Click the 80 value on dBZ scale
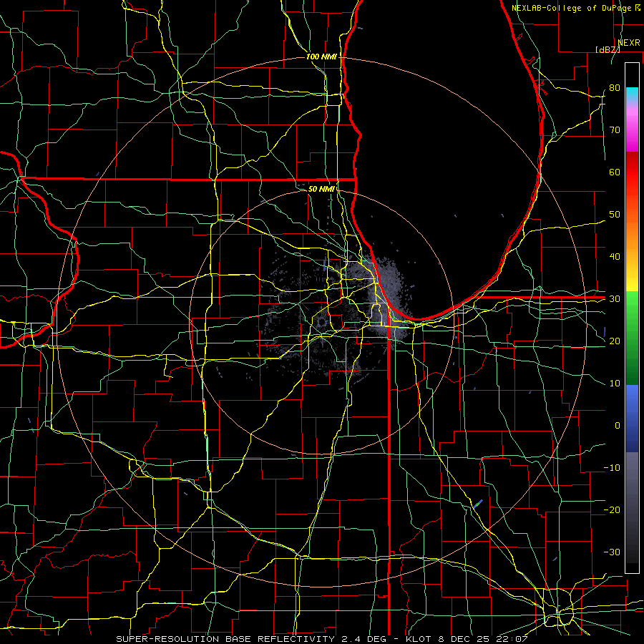Viewport: 644px width, 644px height. (x=615, y=87)
